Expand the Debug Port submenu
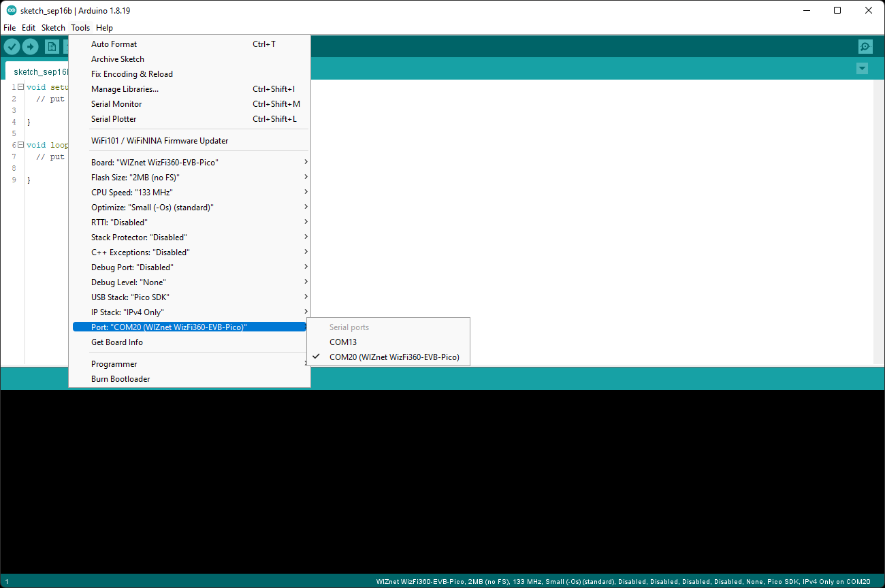 point(190,267)
